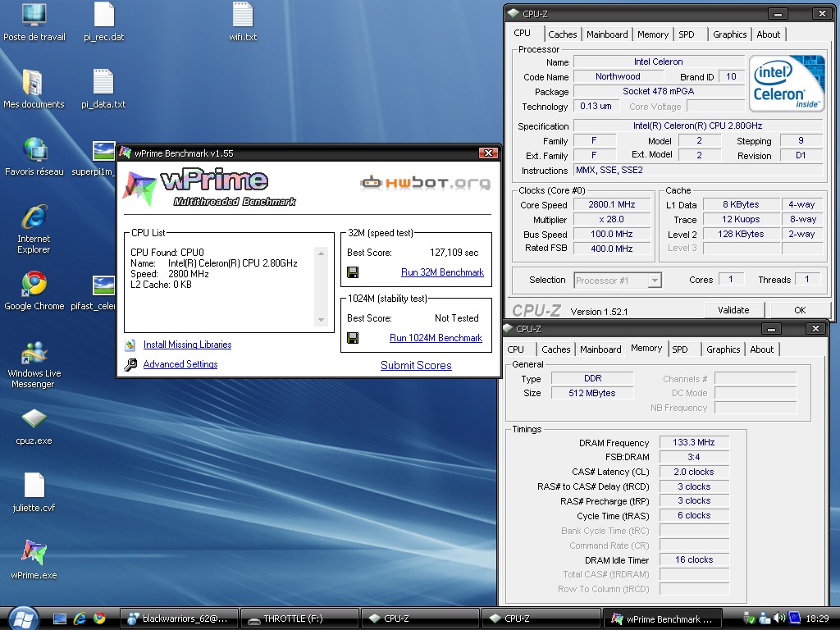The height and width of the screenshot is (630, 840).
Task: Click Submit Scores link
Action: (416, 365)
